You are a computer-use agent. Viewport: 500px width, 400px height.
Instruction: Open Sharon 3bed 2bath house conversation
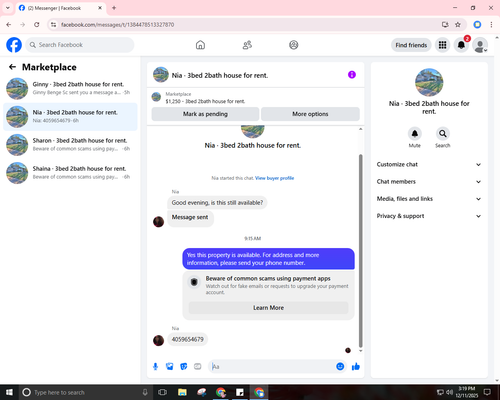[70, 145]
